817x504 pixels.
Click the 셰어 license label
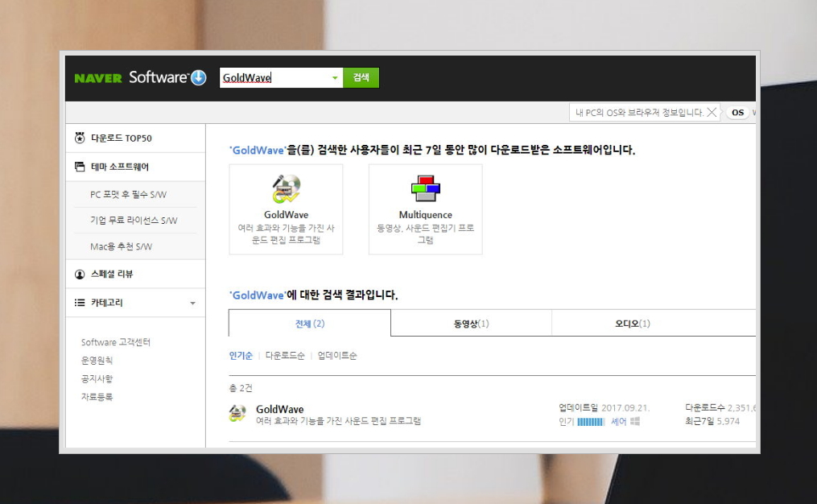[x=618, y=422]
